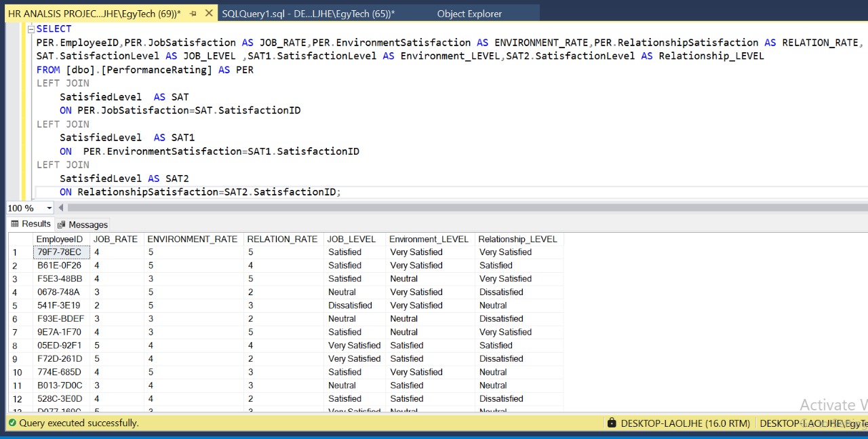Select row header number 1
868x439 pixels.
(20, 252)
